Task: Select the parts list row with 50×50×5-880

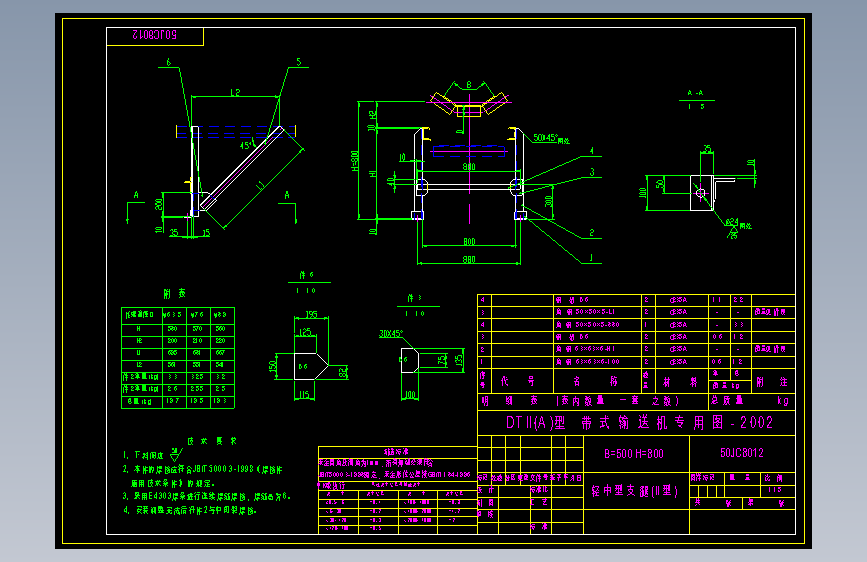Action: (x=636, y=325)
